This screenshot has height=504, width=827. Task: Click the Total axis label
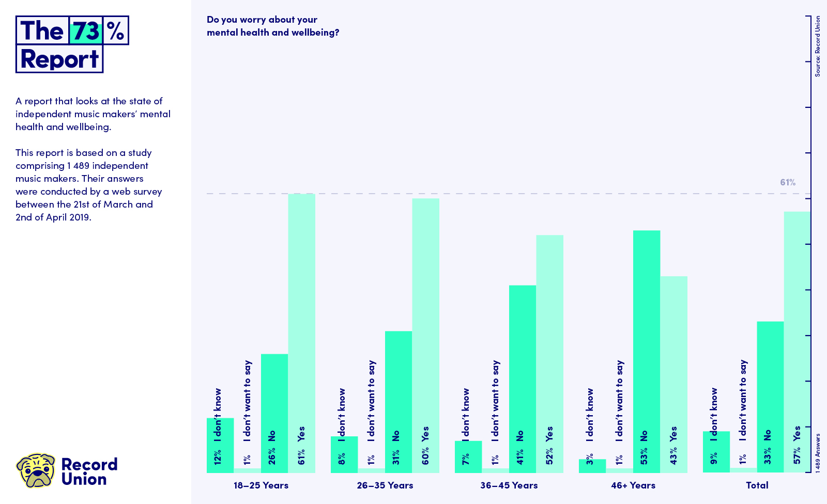click(x=757, y=485)
